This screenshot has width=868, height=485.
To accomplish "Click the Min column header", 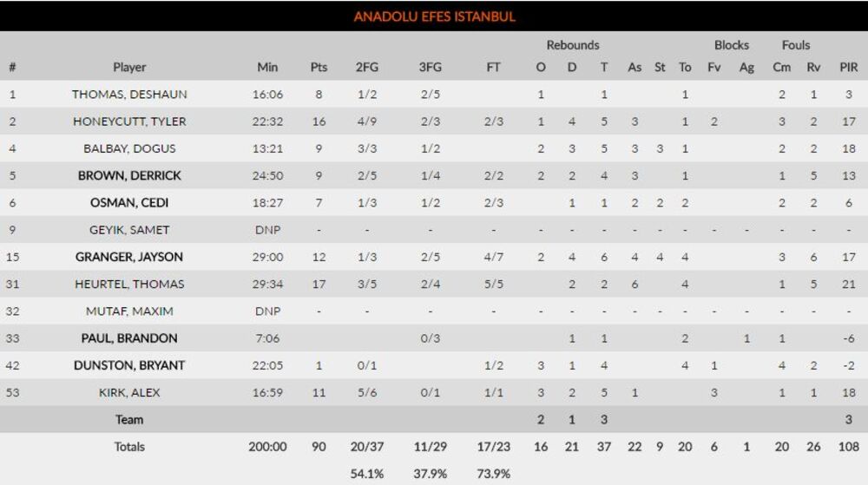I will click(267, 67).
